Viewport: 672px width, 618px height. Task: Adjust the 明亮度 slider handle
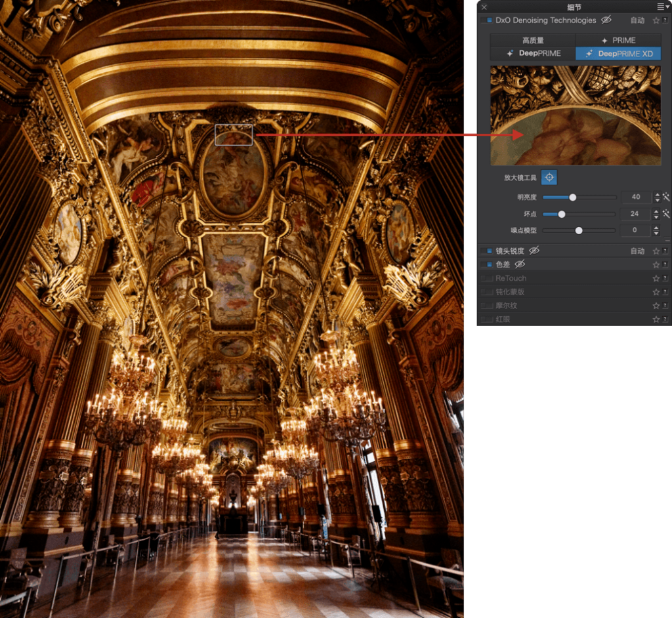(x=572, y=197)
